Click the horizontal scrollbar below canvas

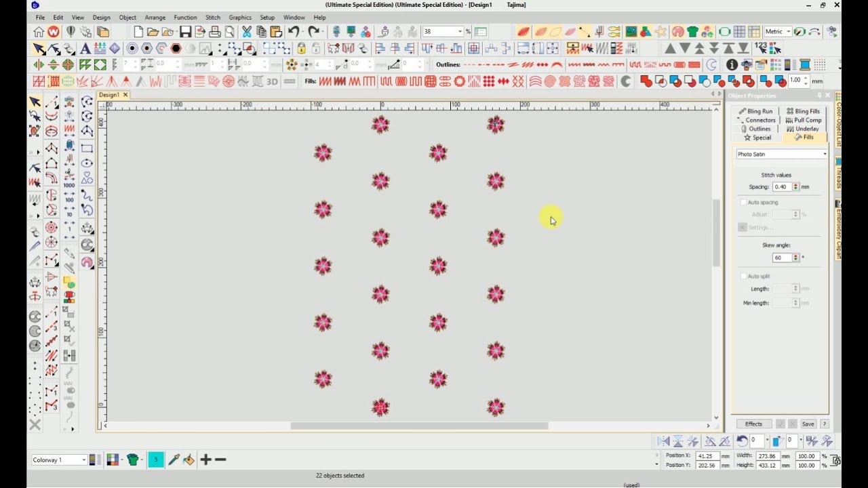419,426
